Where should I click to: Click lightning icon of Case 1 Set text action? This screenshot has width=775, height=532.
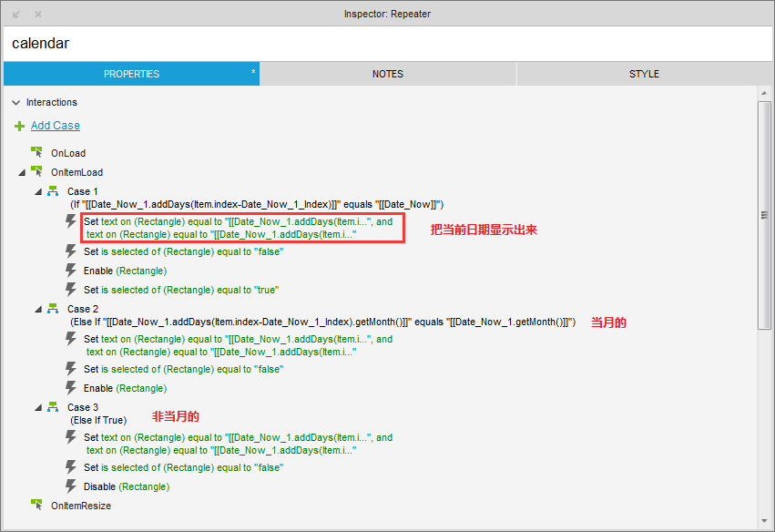71,221
